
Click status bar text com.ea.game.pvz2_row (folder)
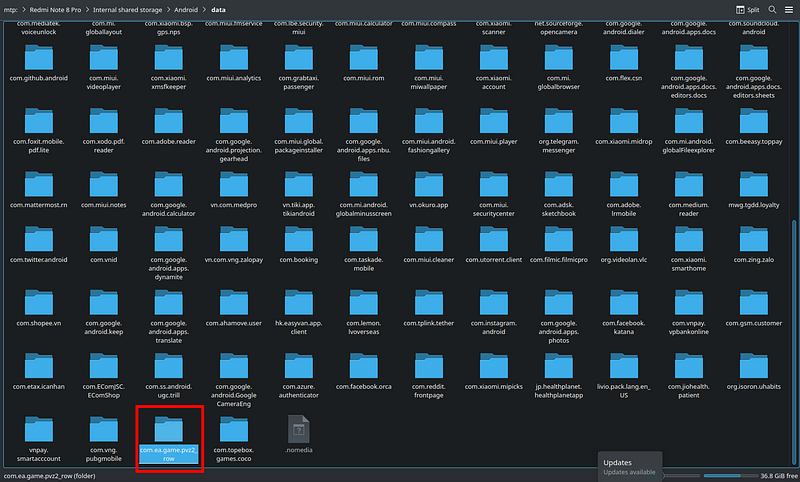(49, 476)
